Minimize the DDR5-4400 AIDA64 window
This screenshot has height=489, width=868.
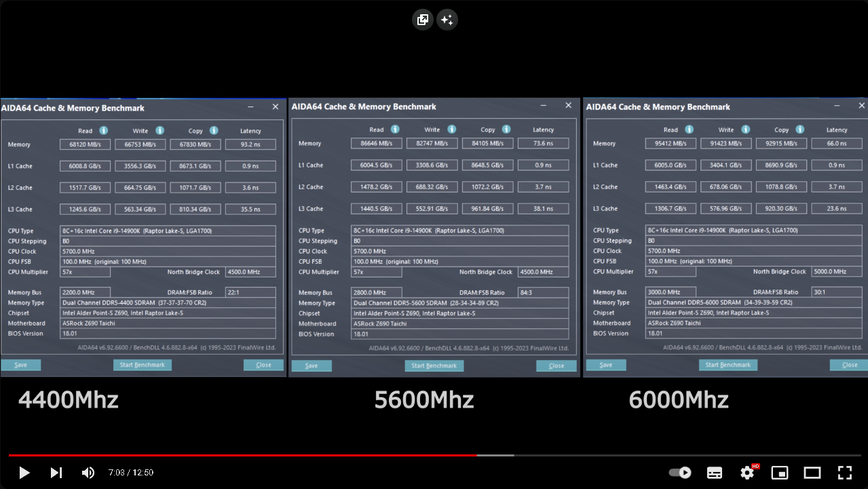pyautogui.click(x=251, y=107)
